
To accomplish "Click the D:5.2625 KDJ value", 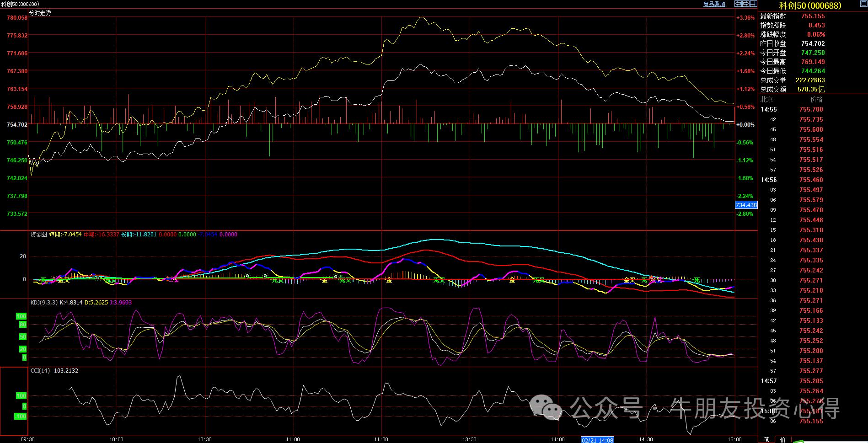I will pyautogui.click(x=96, y=303).
